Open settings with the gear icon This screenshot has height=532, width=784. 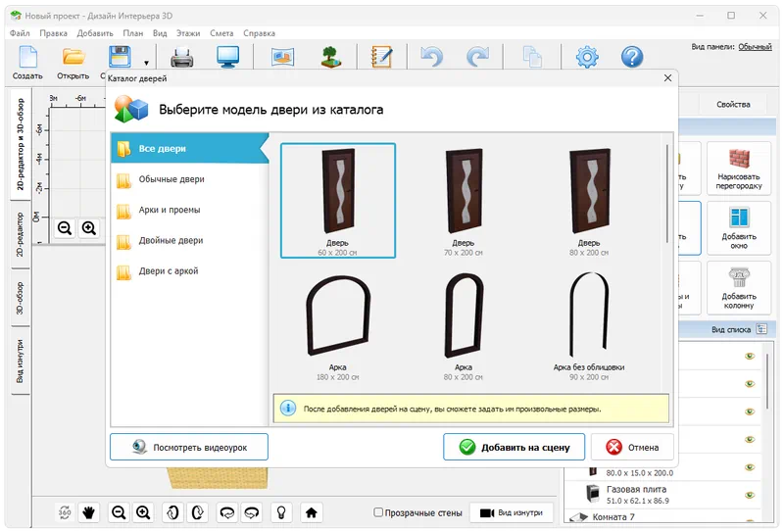(x=587, y=57)
